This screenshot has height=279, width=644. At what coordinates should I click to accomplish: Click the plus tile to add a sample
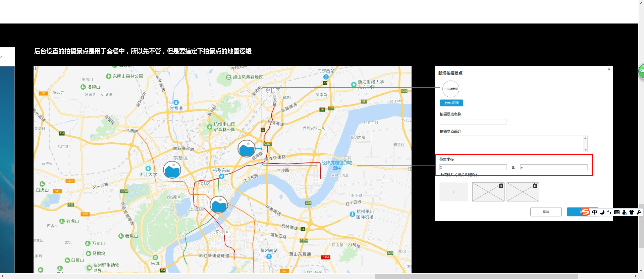454,192
